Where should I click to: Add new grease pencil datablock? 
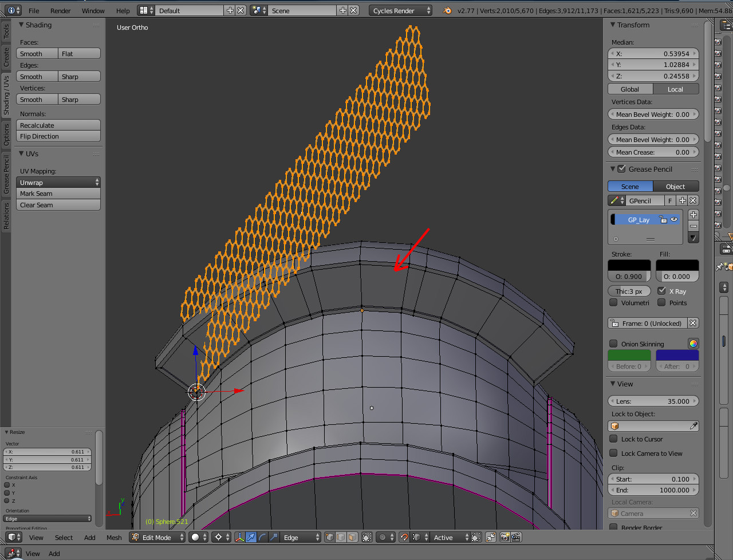tap(682, 200)
